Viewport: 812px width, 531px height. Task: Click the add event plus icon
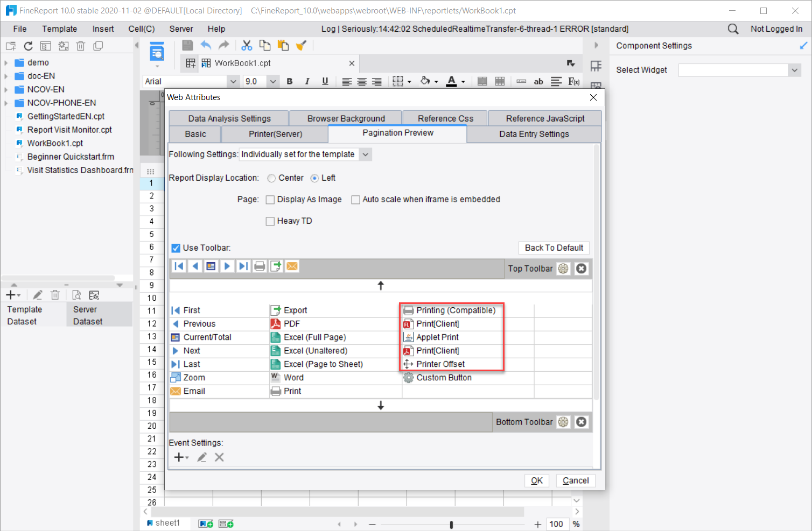point(181,457)
